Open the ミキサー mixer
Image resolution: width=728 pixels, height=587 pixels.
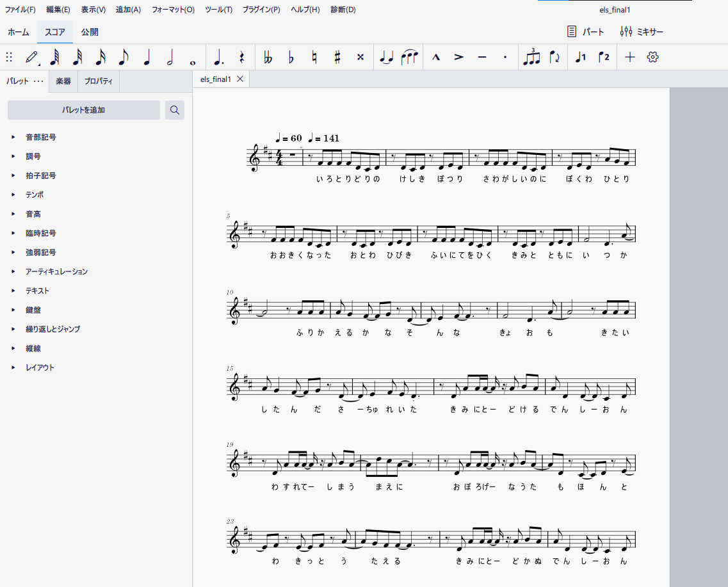click(642, 31)
